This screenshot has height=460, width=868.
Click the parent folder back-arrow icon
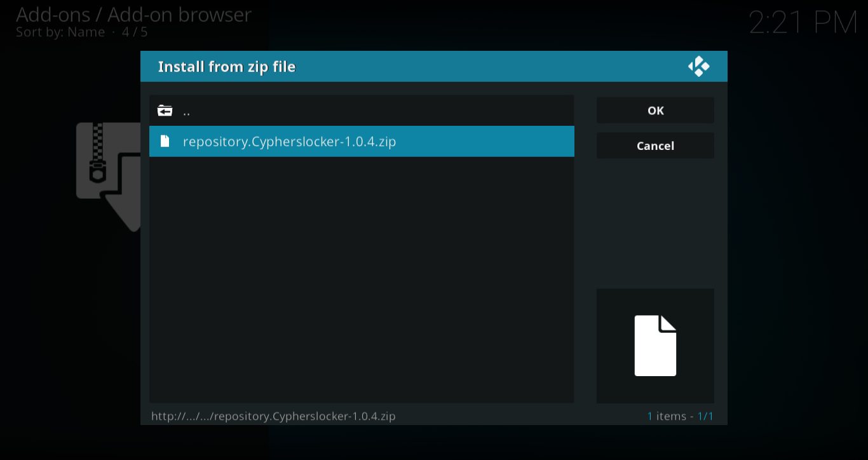(x=165, y=111)
